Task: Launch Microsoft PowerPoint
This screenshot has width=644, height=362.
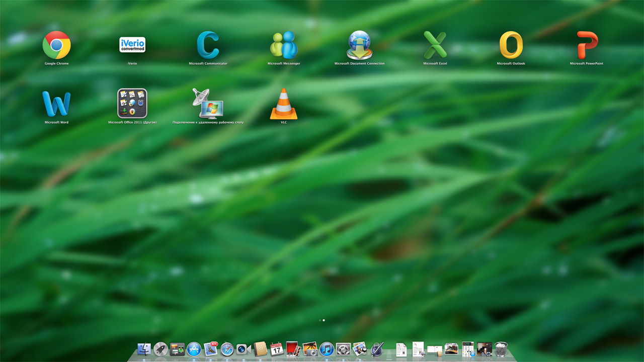Action: click(x=587, y=45)
